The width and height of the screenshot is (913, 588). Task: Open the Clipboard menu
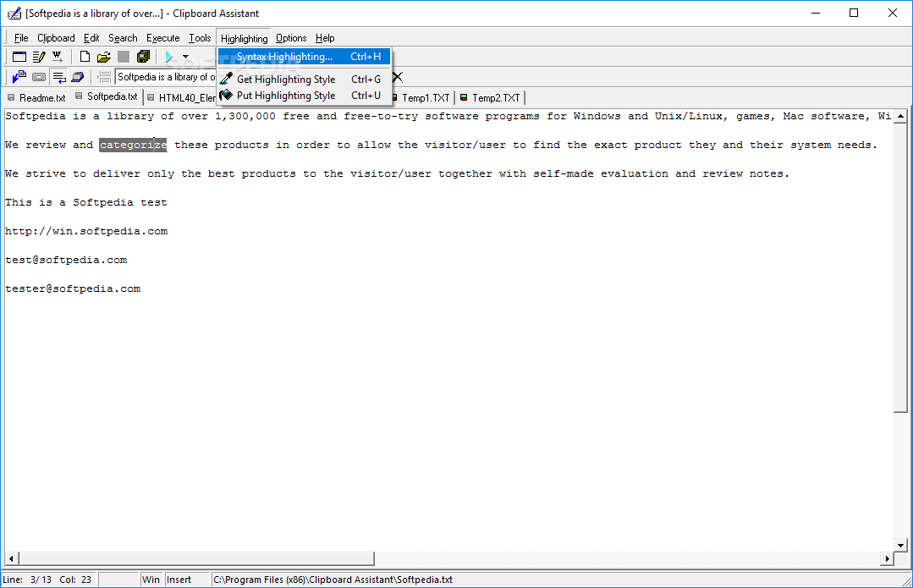(x=56, y=38)
